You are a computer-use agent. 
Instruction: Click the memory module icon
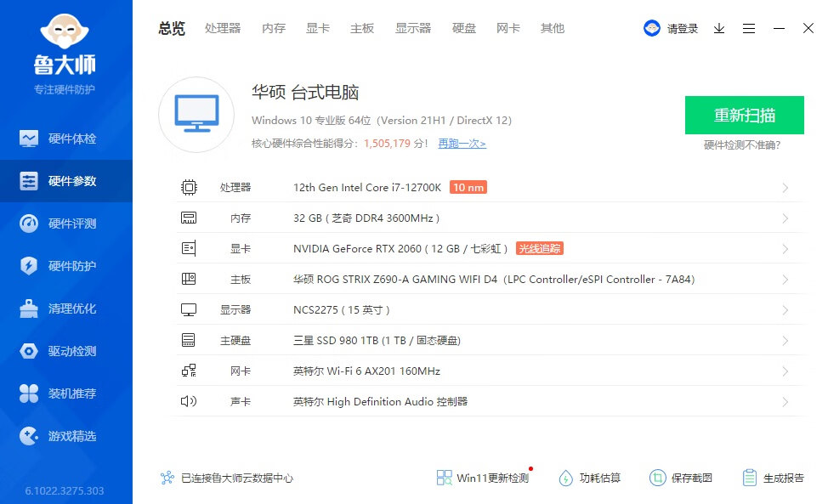pos(189,218)
